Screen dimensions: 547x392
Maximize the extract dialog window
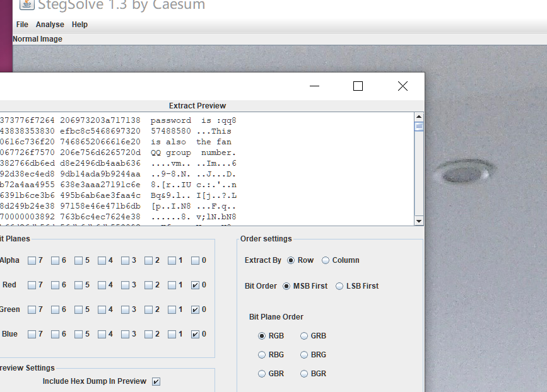click(x=358, y=86)
